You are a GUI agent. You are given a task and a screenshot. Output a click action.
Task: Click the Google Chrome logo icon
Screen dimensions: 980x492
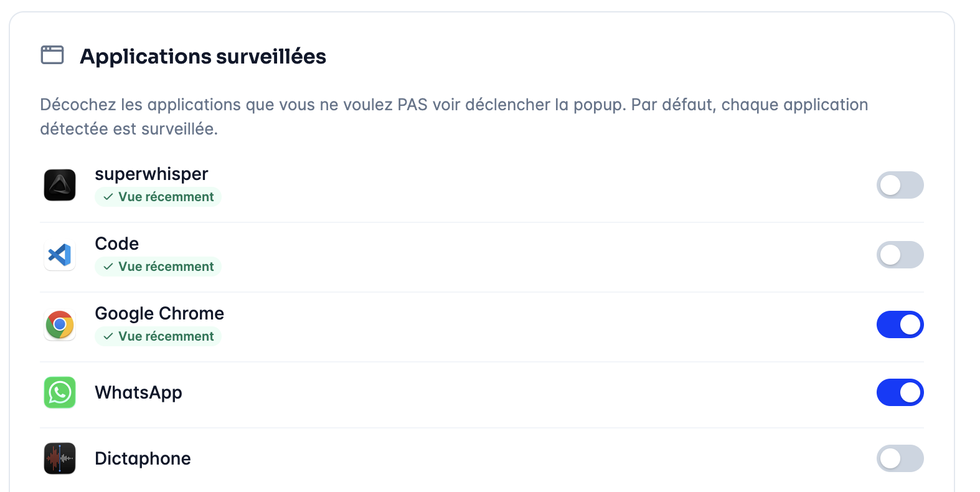(x=60, y=324)
